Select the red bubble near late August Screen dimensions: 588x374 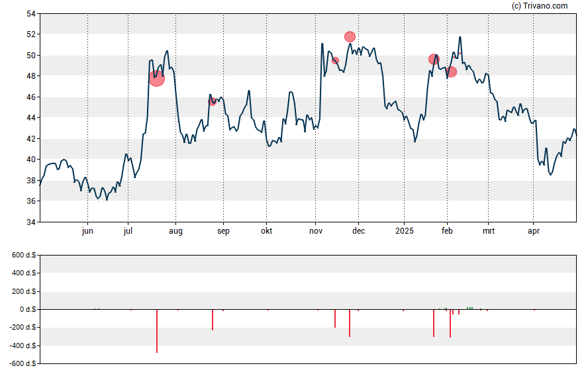[213, 101]
